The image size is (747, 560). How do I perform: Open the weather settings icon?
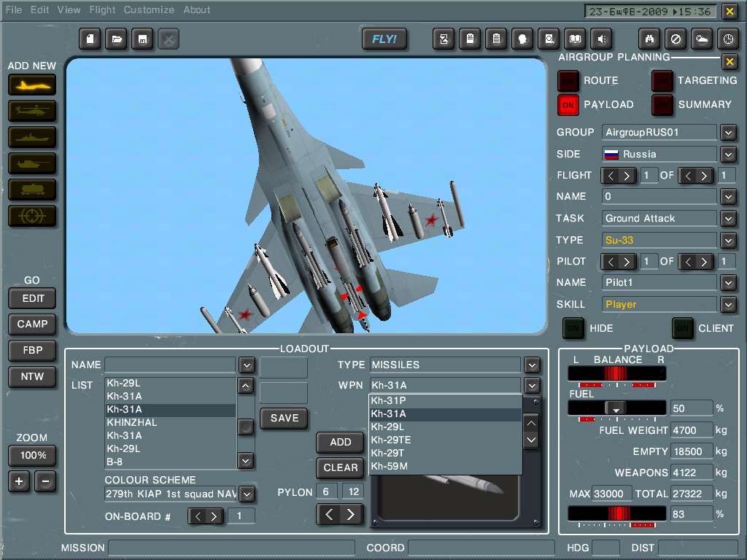pyautogui.click(x=702, y=39)
